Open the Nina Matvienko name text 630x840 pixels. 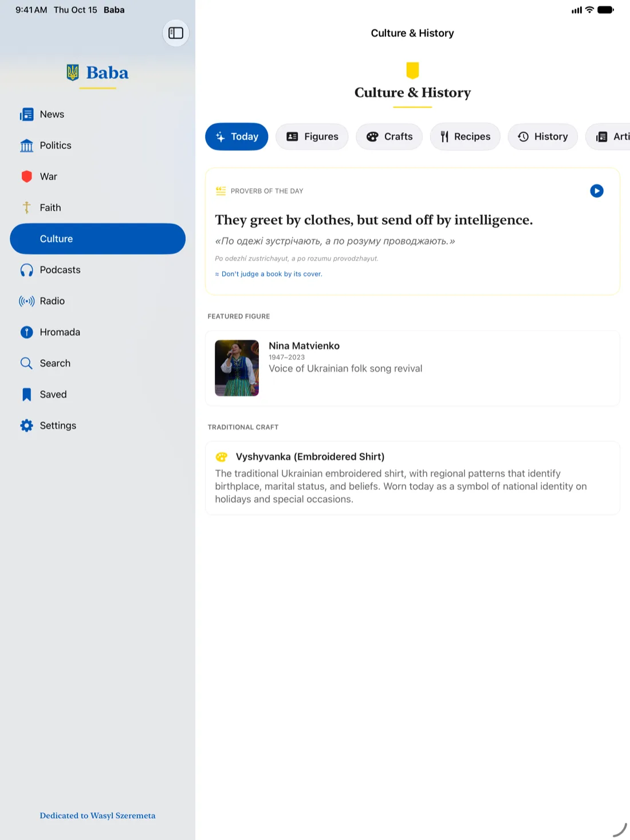(304, 346)
